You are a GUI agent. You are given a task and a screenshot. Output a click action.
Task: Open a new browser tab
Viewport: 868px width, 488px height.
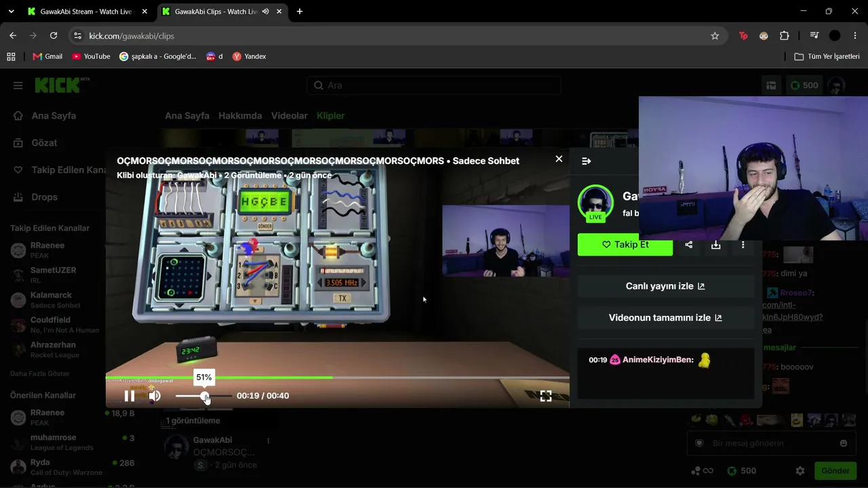click(x=300, y=12)
